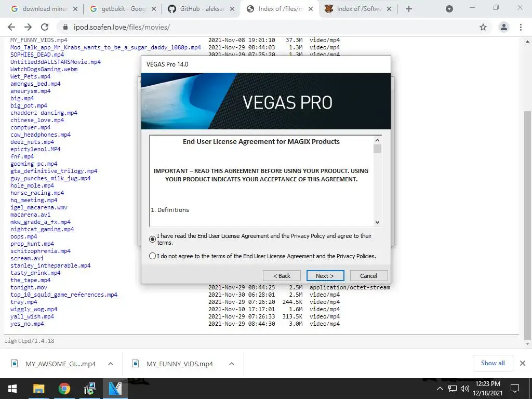This screenshot has width=532, height=399.
Task: Click the address bar URL
Action: coord(122,27)
